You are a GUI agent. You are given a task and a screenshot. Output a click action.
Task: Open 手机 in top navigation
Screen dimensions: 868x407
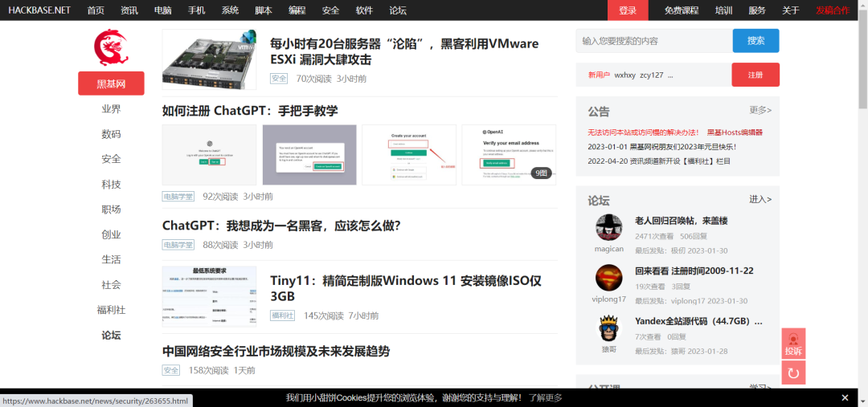point(197,10)
